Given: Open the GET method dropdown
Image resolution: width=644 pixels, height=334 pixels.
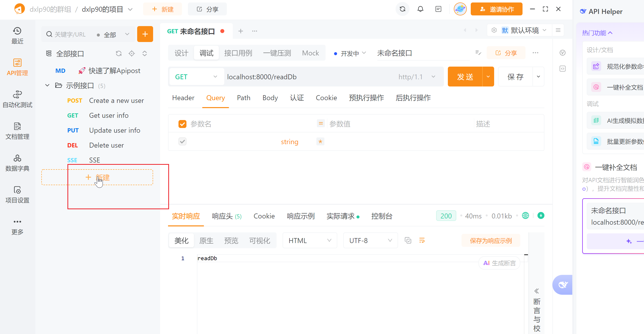Looking at the screenshot, I should (196, 77).
